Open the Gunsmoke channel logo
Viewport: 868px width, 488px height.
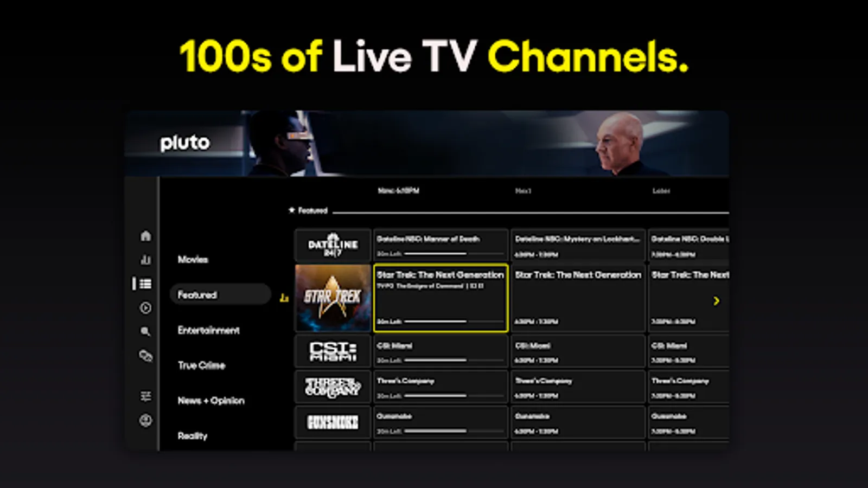333,422
